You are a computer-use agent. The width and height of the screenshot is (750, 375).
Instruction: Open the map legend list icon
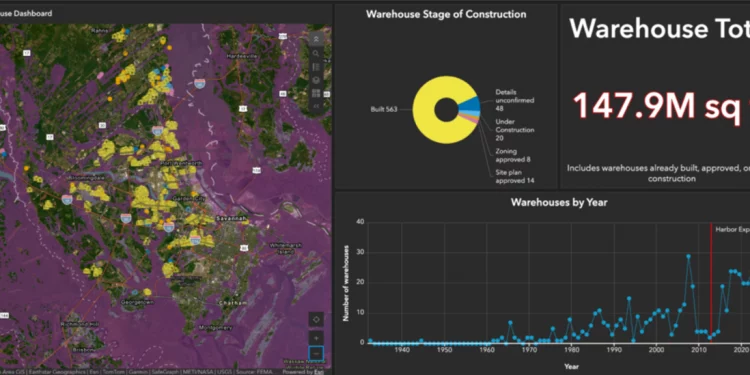(316, 67)
